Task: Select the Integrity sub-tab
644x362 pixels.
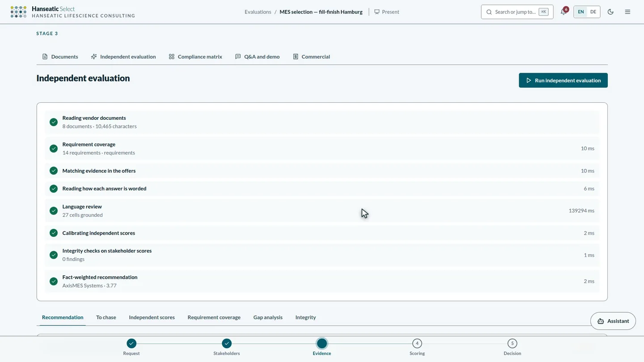Action: click(305, 317)
